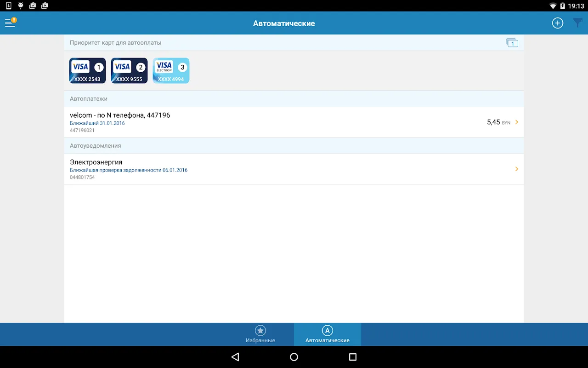Image resolution: width=588 pixels, height=368 pixels.
Task: Select Visa Electron card ending 4994
Action: [x=171, y=70]
